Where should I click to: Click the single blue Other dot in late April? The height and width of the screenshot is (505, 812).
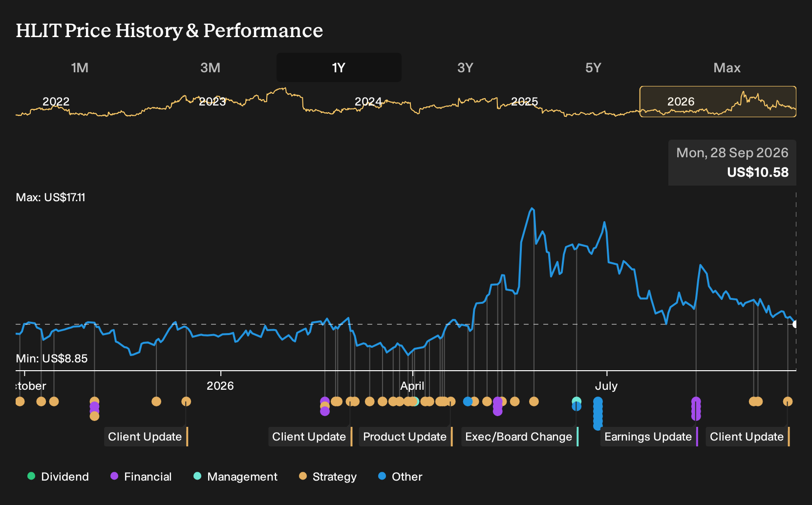coord(468,401)
